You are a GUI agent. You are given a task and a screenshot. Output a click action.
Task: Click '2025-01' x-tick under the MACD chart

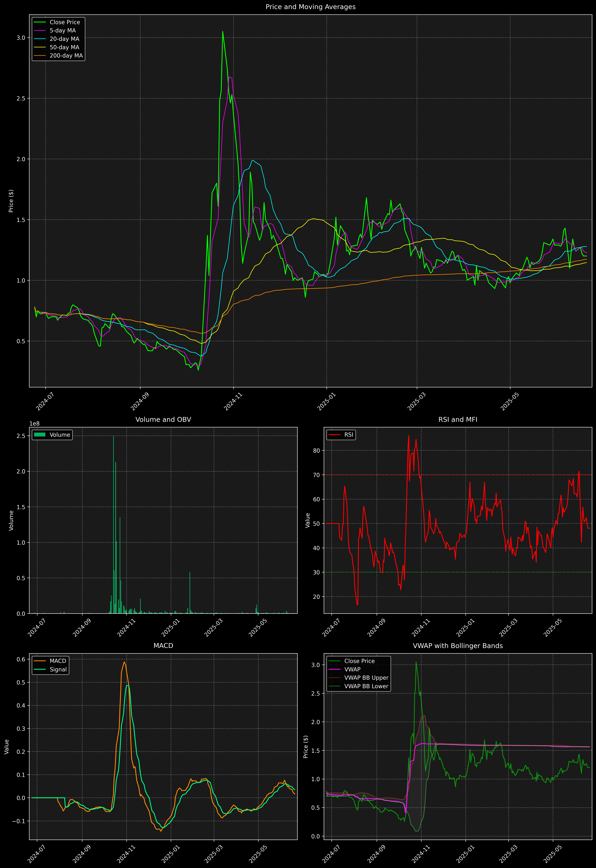click(171, 854)
